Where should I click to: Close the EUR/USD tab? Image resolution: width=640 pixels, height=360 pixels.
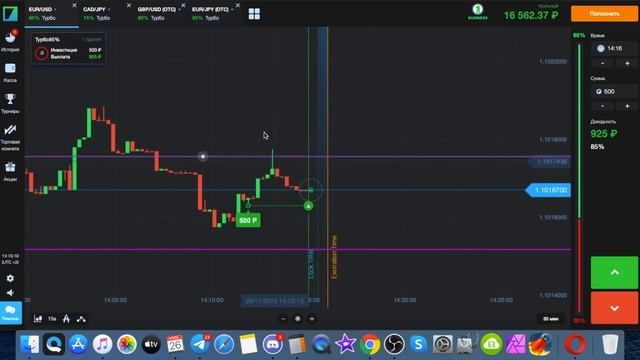(74, 5)
